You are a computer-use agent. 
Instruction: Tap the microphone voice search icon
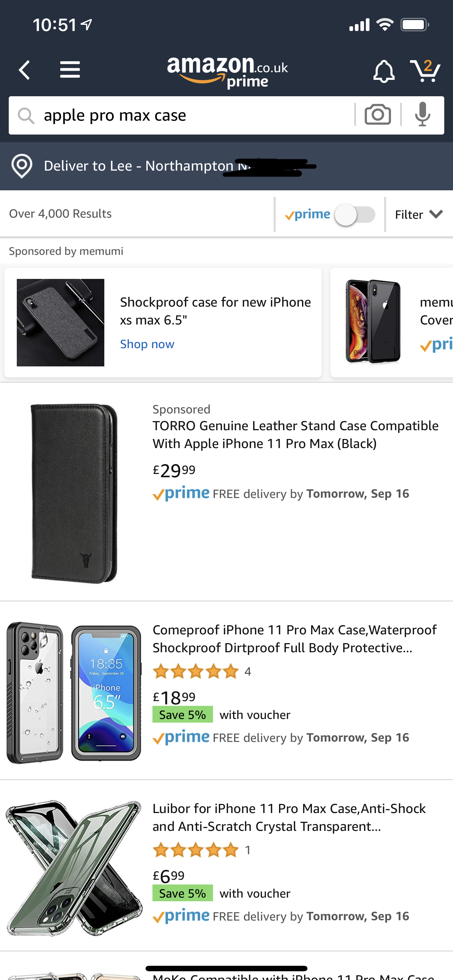pyautogui.click(x=423, y=115)
